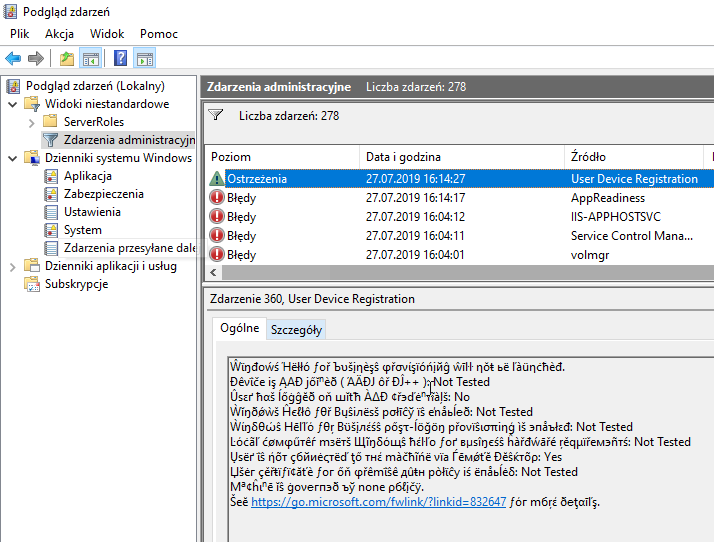714x542 pixels.
Task: Open the Subskrypcje node in tree
Action: point(76,284)
